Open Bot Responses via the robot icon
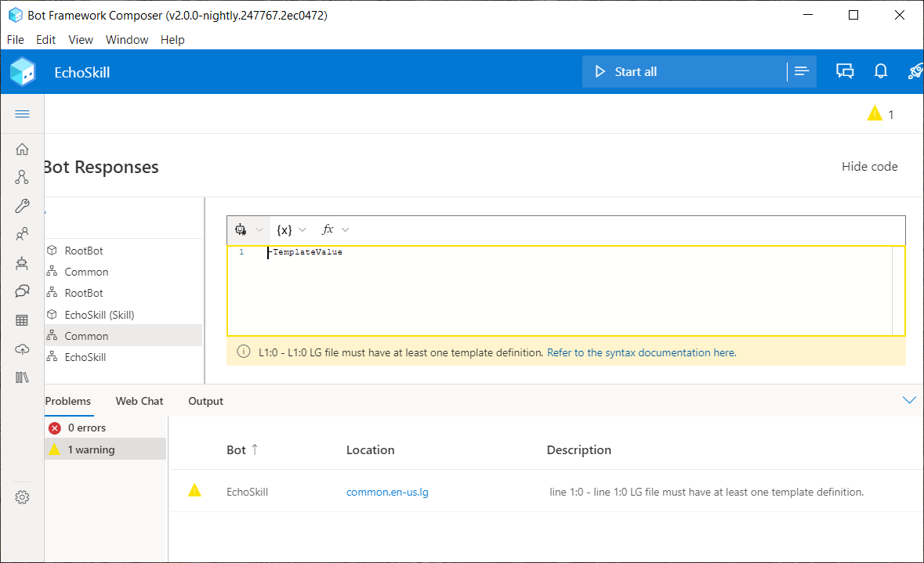This screenshot has height=563, width=924. [23, 263]
